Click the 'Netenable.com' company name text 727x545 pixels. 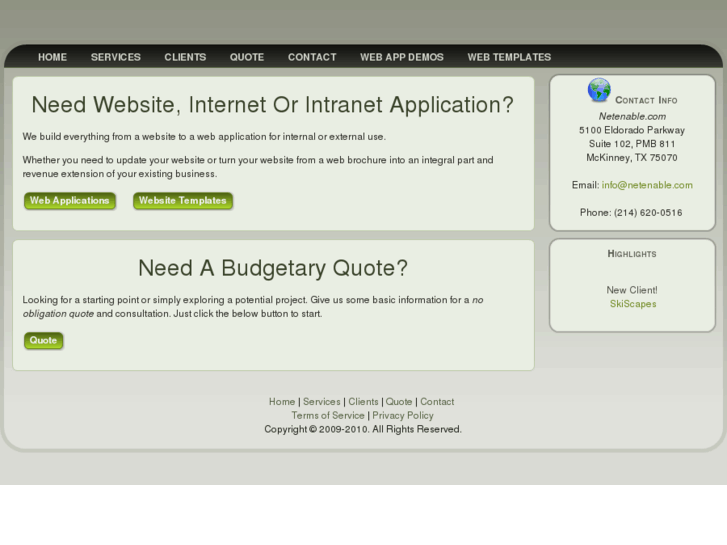pos(632,116)
